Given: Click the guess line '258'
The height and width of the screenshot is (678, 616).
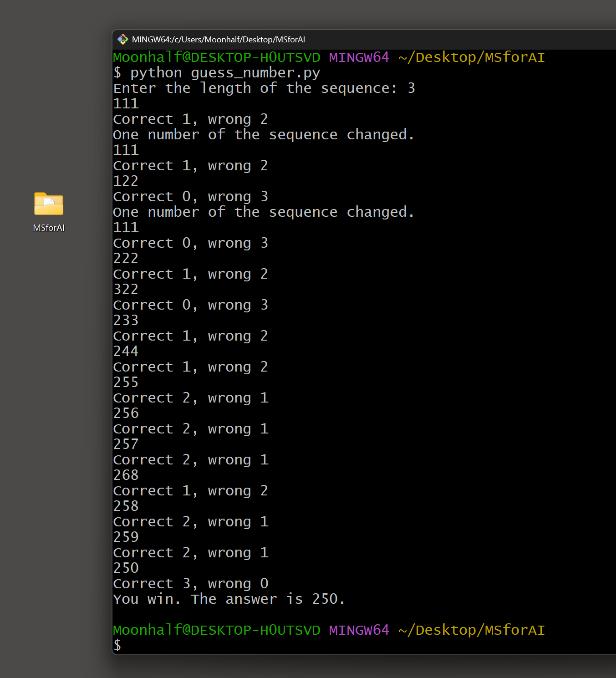Looking at the screenshot, I should (x=126, y=506).
